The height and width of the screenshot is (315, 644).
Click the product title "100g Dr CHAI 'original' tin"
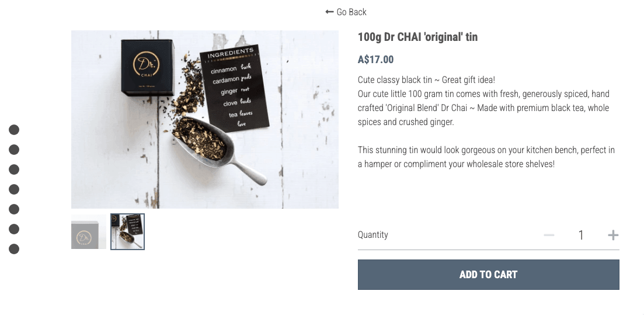(417, 37)
